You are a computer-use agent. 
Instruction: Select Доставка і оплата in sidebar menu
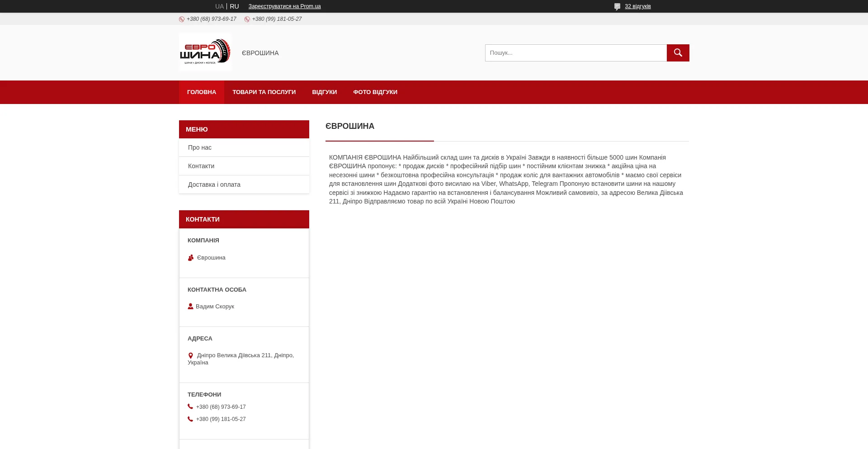(x=214, y=185)
